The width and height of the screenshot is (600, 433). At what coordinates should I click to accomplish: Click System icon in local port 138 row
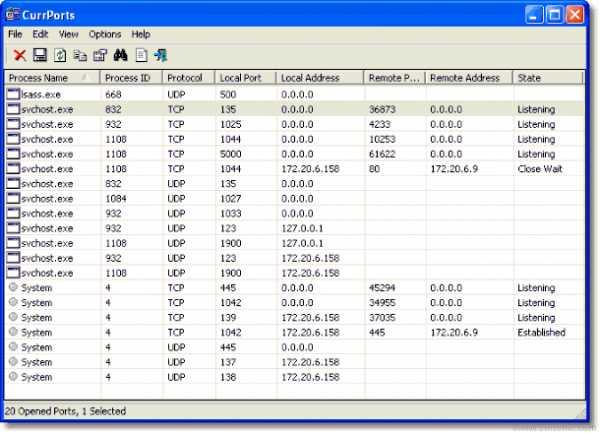pyautogui.click(x=13, y=376)
